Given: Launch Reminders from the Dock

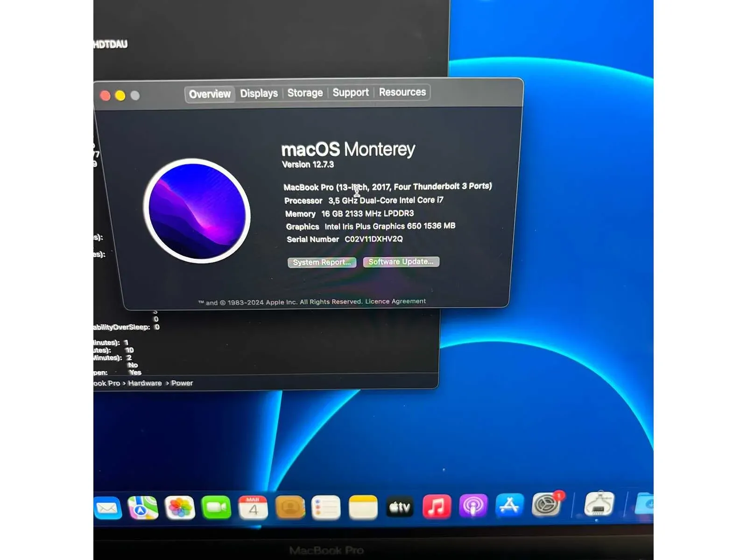Looking at the screenshot, I should click(x=326, y=507).
